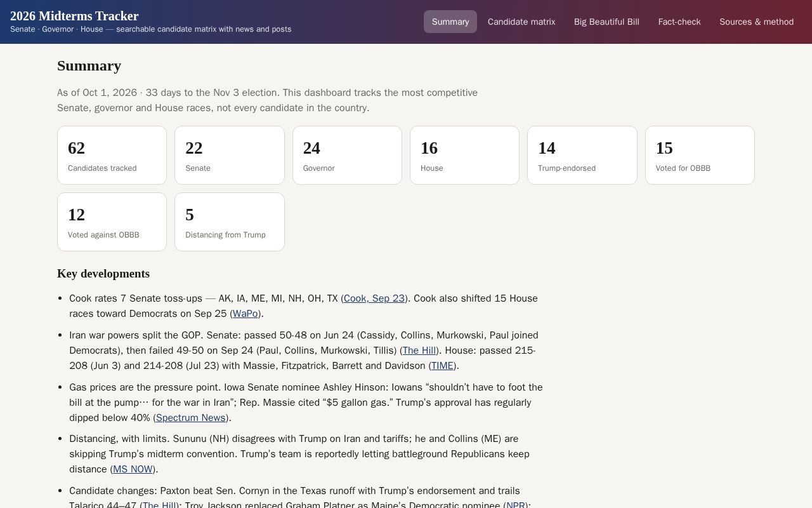Open the NPR source link
This screenshot has height=508, width=812.
pyautogui.click(x=516, y=505)
